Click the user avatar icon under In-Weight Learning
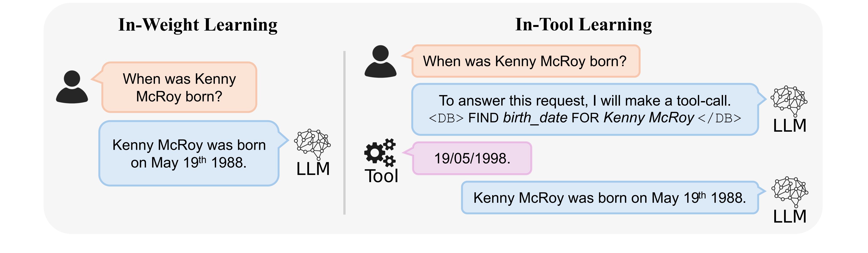The height and width of the screenshot is (253, 868). pos(72,87)
